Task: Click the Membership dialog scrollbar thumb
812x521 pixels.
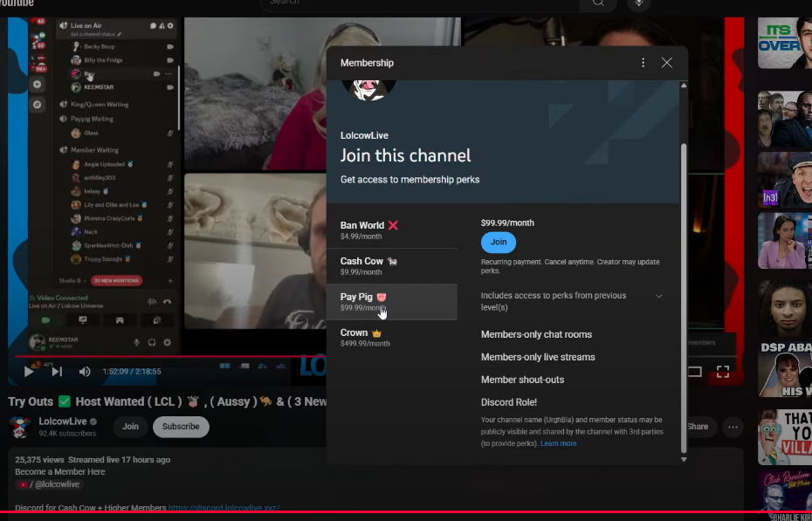Action: click(x=684, y=298)
